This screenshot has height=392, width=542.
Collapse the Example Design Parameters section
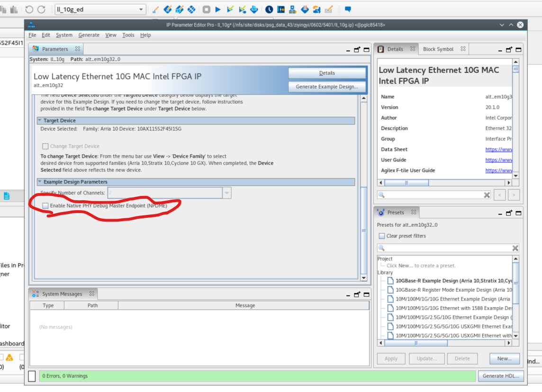click(x=40, y=182)
